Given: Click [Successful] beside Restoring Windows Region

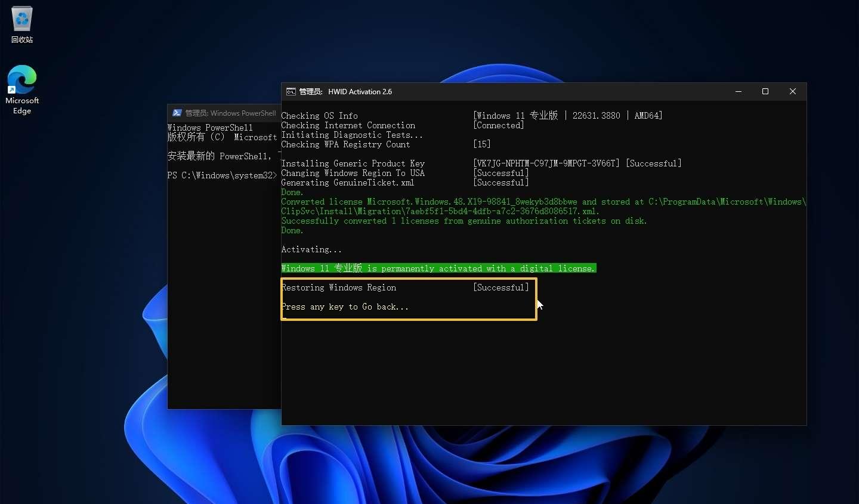Looking at the screenshot, I should tap(501, 287).
